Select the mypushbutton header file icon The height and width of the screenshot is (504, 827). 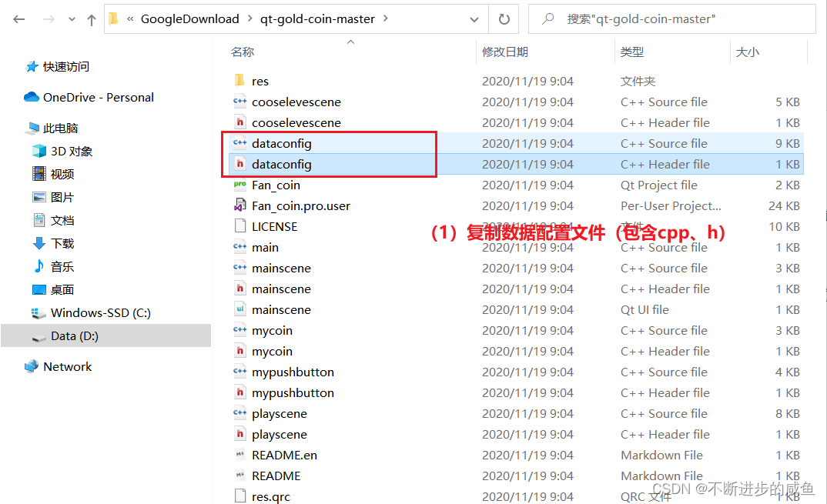[x=240, y=392]
